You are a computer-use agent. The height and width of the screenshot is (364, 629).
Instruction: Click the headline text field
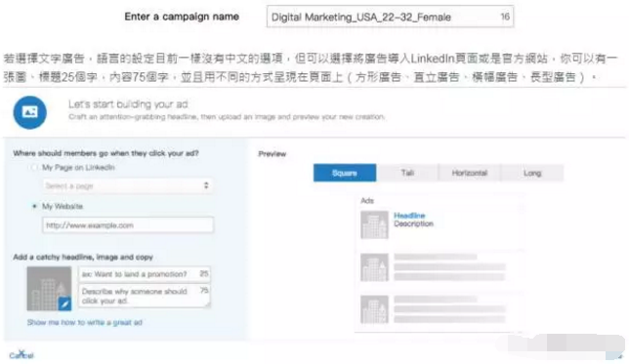144,274
